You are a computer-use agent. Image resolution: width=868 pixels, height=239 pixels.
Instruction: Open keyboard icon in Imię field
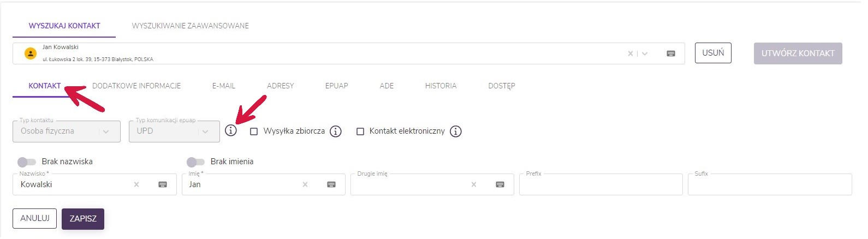pyautogui.click(x=331, y=184)
